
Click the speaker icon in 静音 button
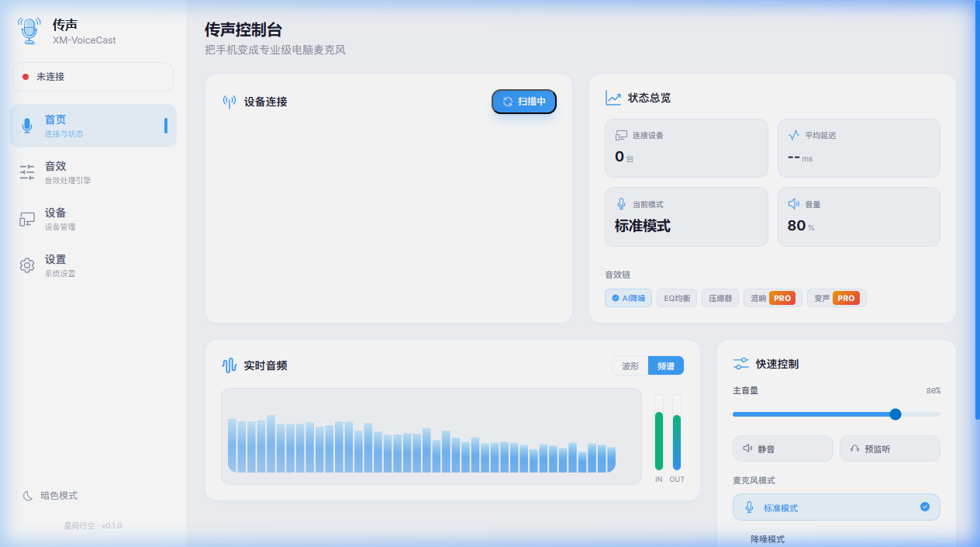click(x=747, y=448)
